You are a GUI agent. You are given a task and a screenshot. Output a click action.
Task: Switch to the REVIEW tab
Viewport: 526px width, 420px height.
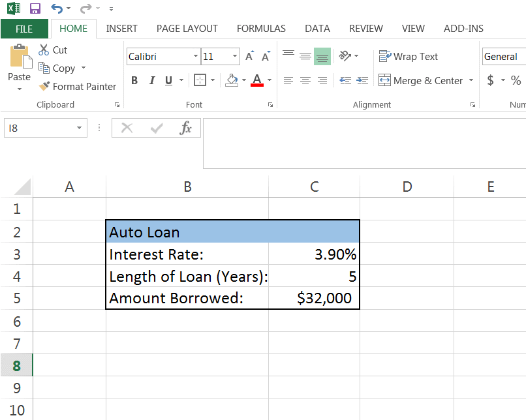point(365,29)
